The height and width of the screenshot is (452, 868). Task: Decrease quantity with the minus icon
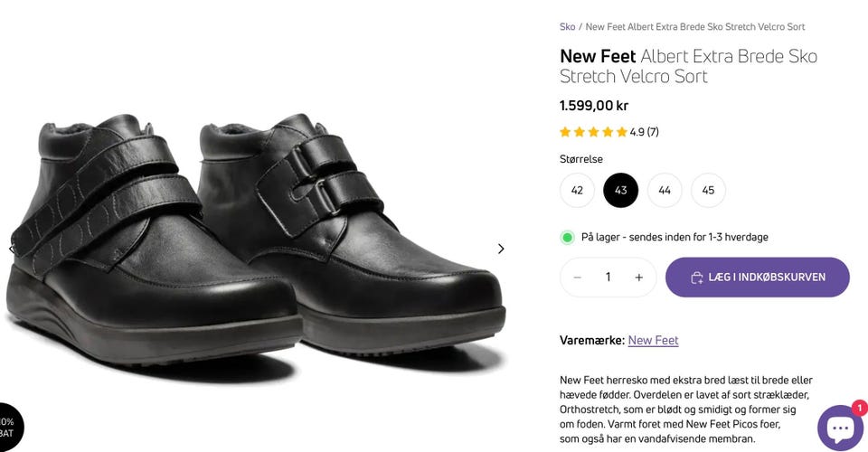coord(577,278)
